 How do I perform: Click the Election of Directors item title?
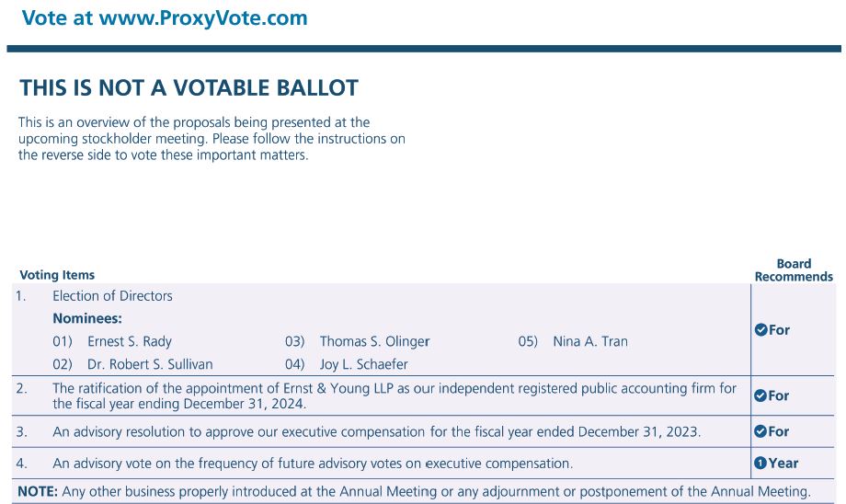[112, 296]
